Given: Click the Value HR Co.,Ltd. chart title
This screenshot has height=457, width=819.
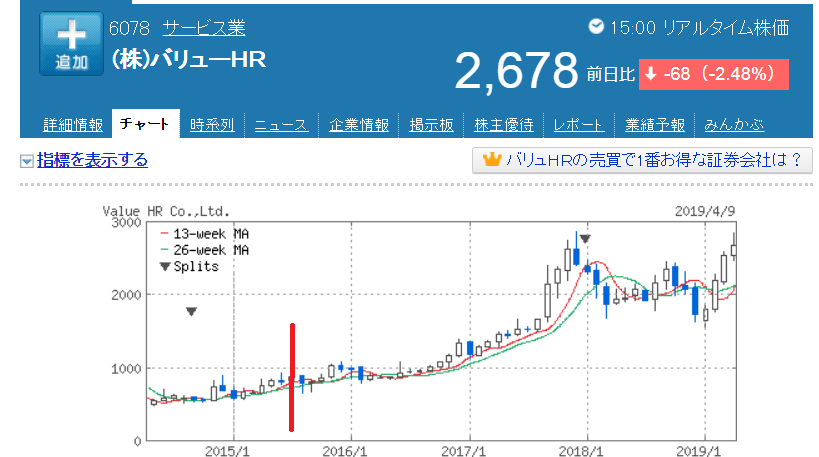Looking at the screenshot, I should [166, 212].
